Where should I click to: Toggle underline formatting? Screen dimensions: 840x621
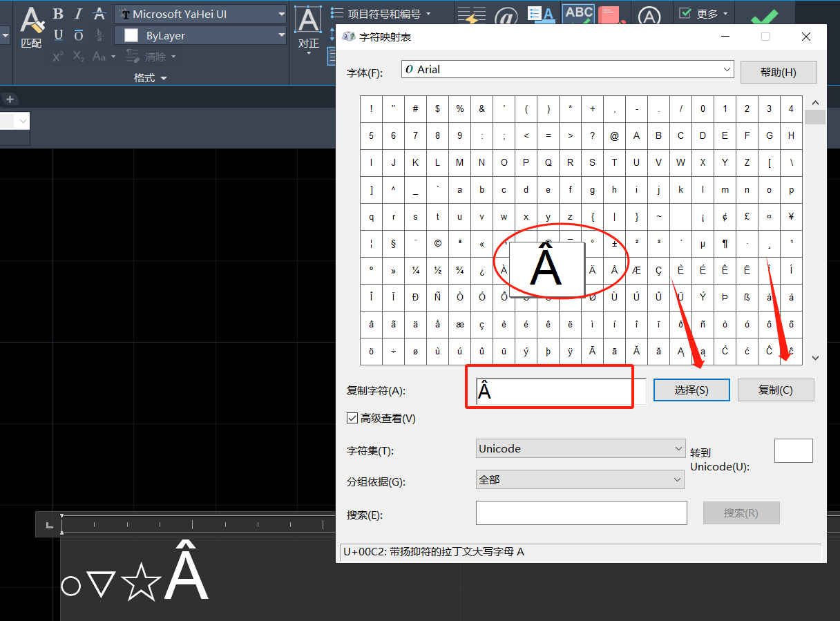tap(58, 35)
